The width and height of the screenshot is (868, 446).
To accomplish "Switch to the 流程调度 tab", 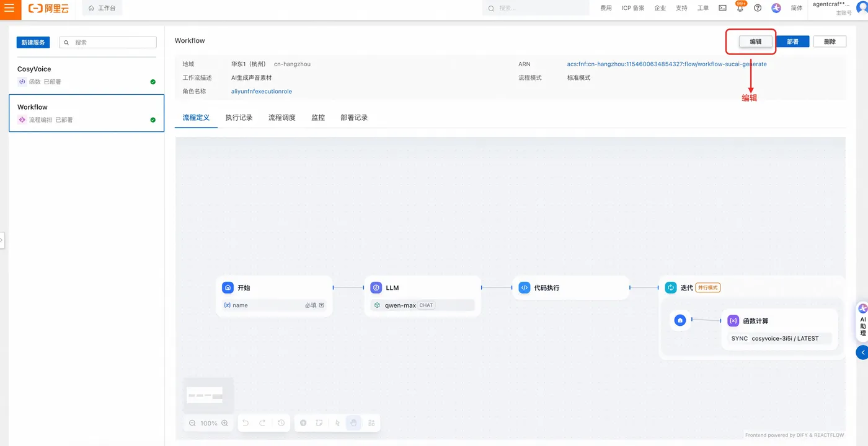I will point(281,118).
